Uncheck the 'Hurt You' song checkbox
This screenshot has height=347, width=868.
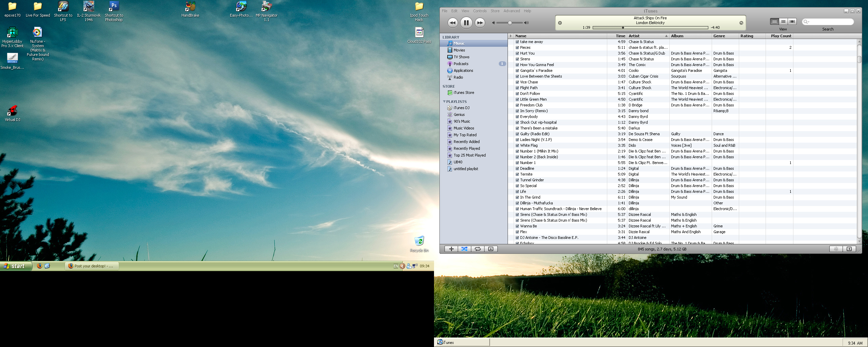(517, 54)
